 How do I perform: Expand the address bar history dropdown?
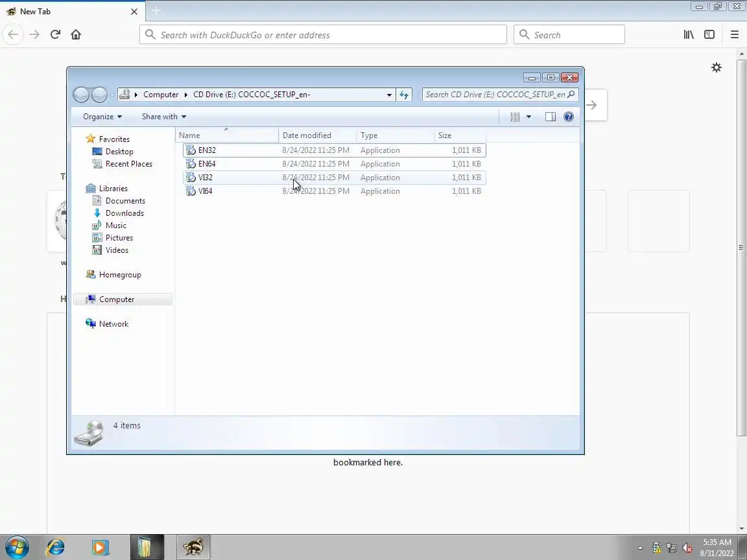pos(389,95)
